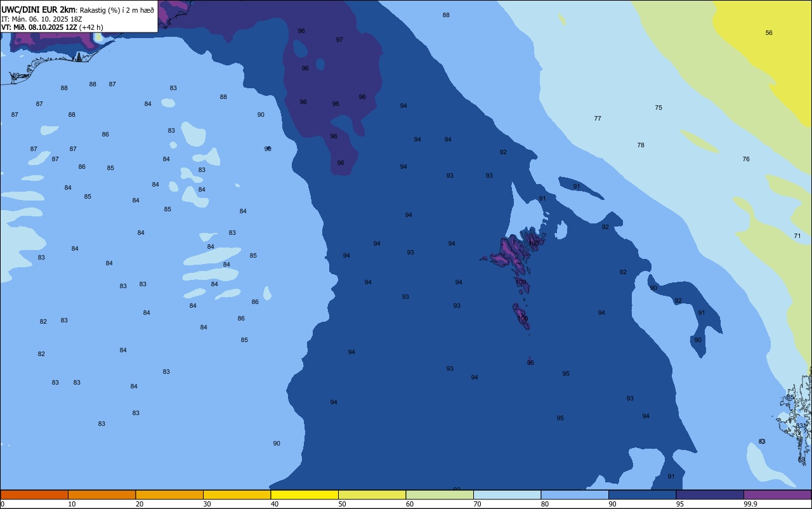Click the humidity value 56 in yellow area

click(x=769, y=32)
